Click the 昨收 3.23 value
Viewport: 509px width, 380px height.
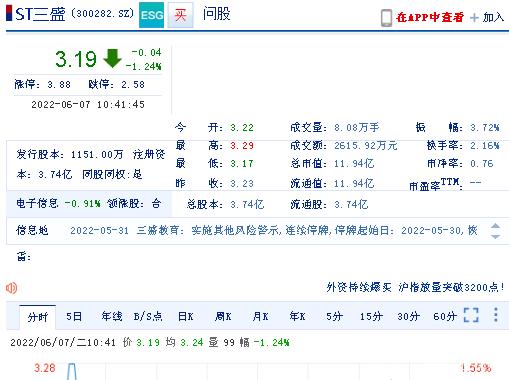tap(242, 183)
